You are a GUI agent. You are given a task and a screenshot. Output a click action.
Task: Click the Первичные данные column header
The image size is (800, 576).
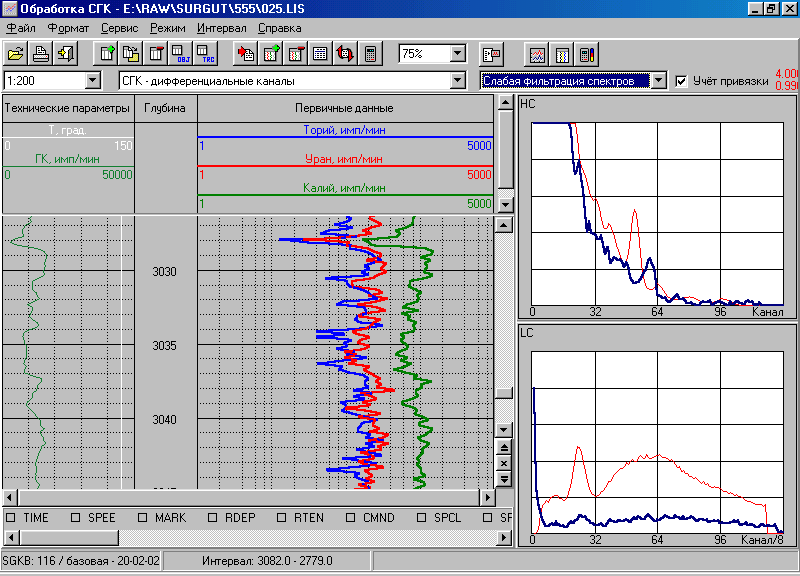point(345,107)
